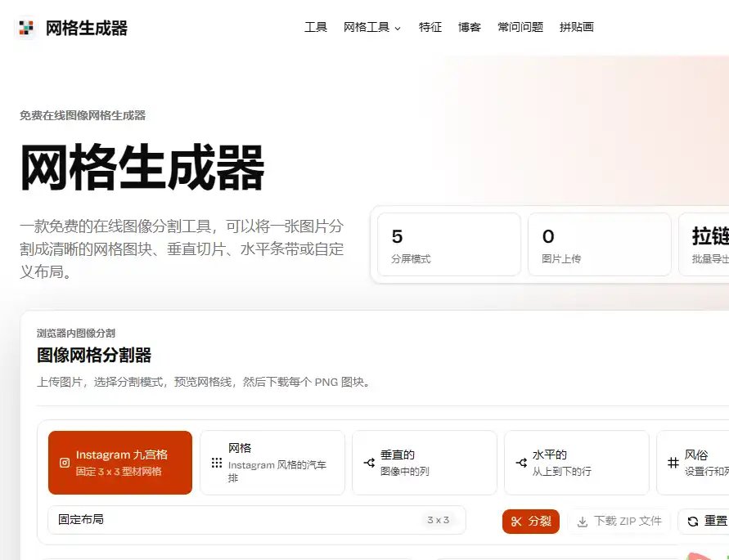Click the 分裂 split button
Viewport: 729px width, 560px height.
click(530, 521)
